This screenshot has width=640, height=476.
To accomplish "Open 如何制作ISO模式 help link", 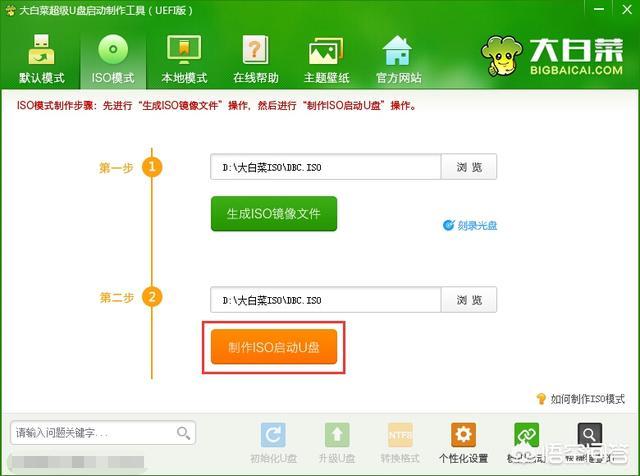I will 580,398.
